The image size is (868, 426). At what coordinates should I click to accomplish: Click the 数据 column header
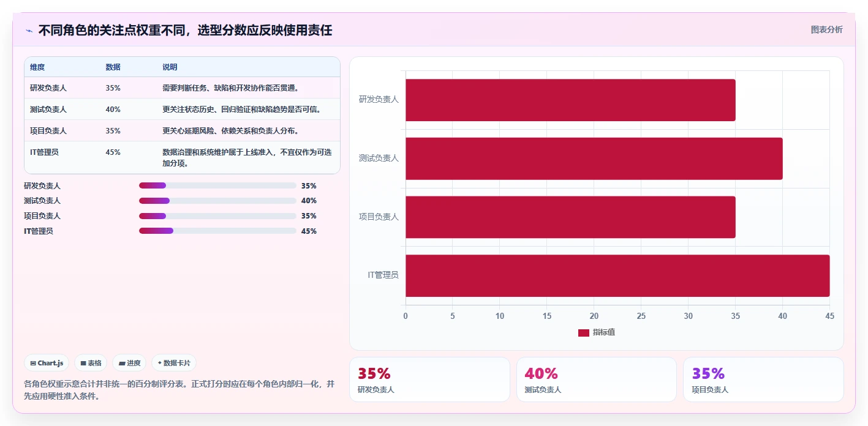[x=113, y=67]
